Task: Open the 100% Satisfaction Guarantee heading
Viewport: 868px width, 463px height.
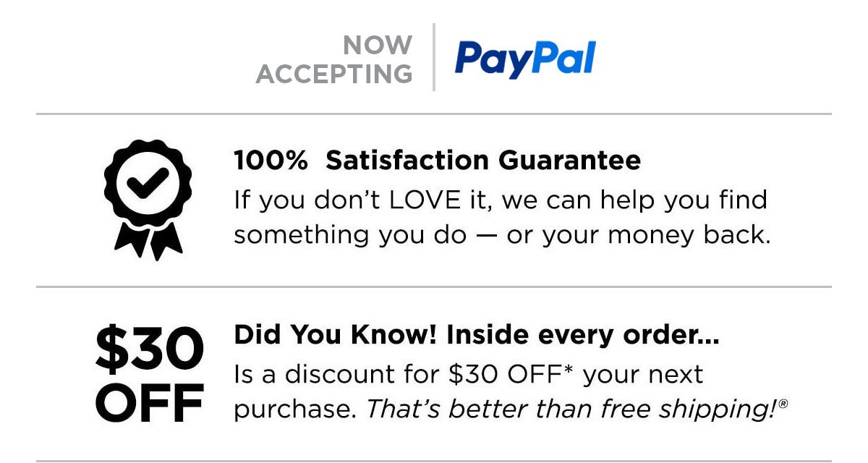Action: tap(437, 161)
